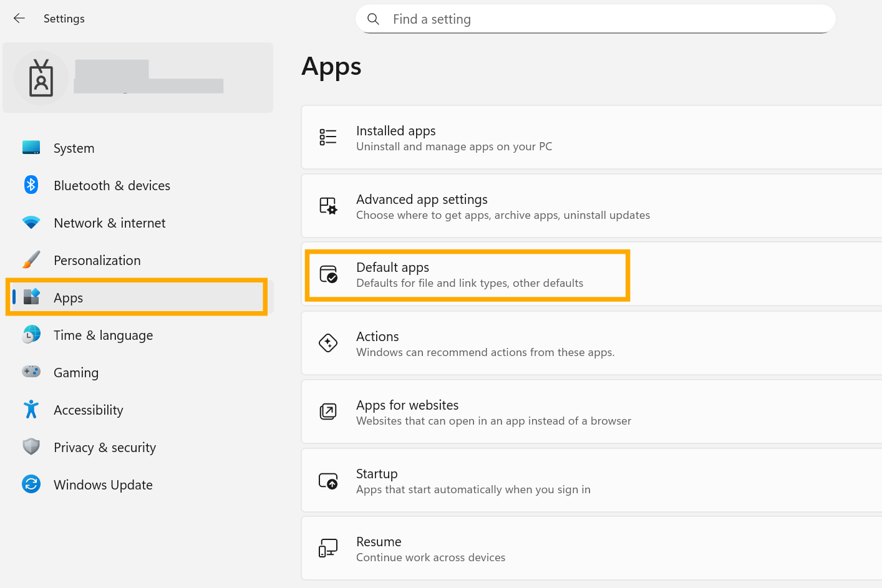Click "Continue work across devices" text
Image resolution: width=882 pixels, height=588 pixels.
point(430,557)
